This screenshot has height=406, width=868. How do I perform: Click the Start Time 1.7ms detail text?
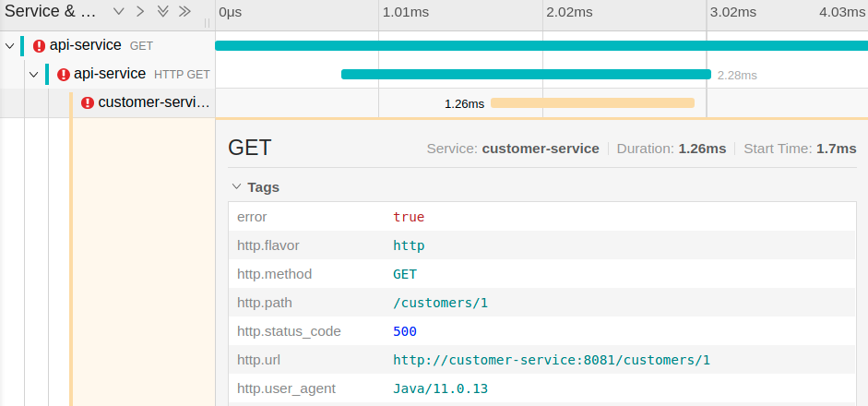coord(800,149)
